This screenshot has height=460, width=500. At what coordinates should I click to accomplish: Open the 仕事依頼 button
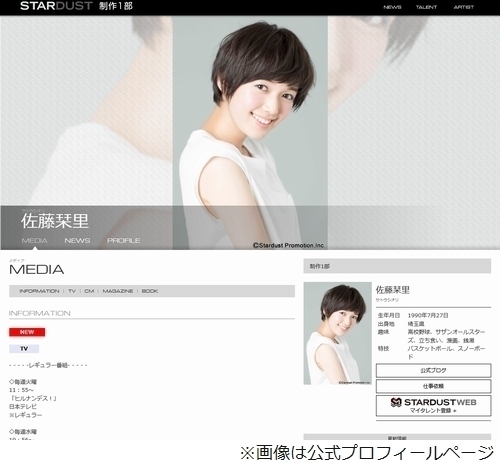(x=433, y=386)
